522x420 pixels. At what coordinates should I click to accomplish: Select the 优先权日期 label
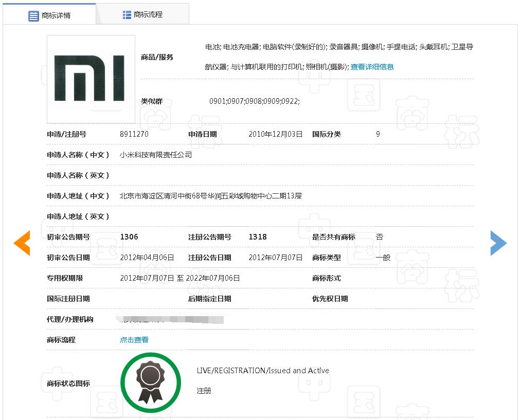click(330, 299)
